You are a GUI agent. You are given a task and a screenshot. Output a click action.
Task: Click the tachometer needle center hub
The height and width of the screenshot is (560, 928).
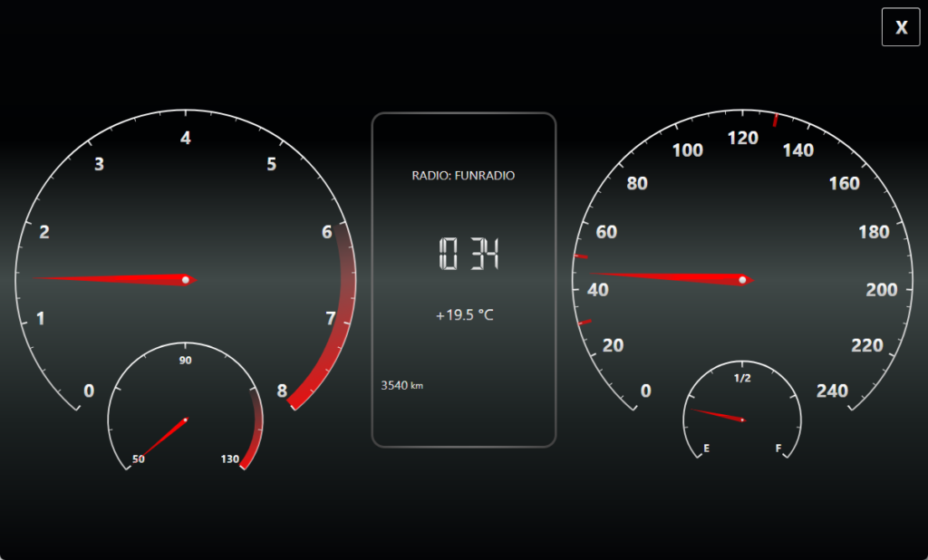[187, 280]
